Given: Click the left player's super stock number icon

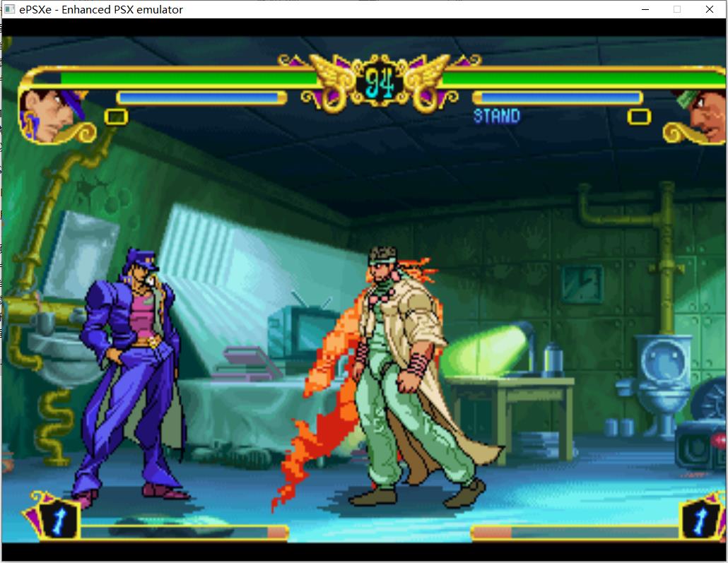Looking at the screenshot, I should point(54,518).
